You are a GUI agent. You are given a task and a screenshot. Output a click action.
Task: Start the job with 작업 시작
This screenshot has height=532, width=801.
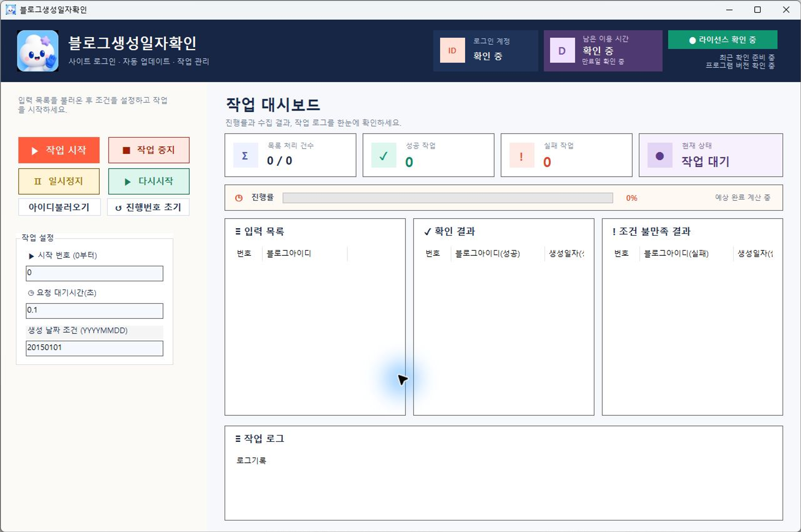click(59, 150)
